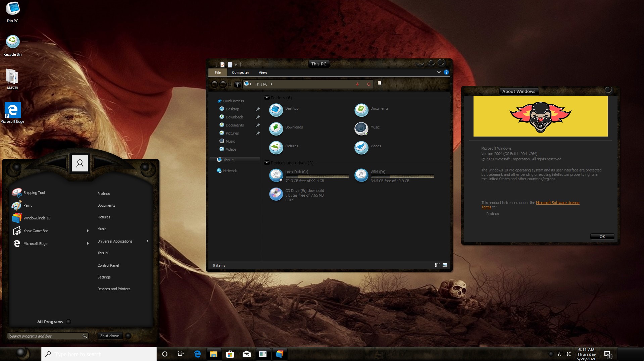
Task: Click 9 items text in status bar
Action: coord(219,265)
